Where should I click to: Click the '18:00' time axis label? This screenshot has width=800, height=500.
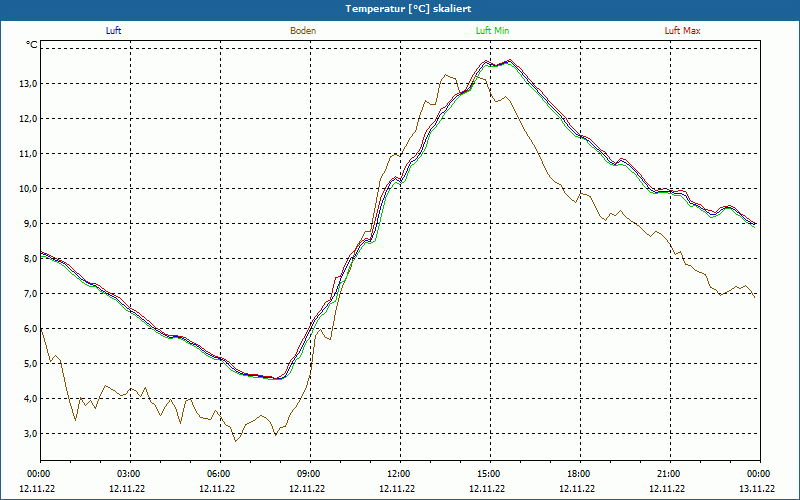point(580,474)
